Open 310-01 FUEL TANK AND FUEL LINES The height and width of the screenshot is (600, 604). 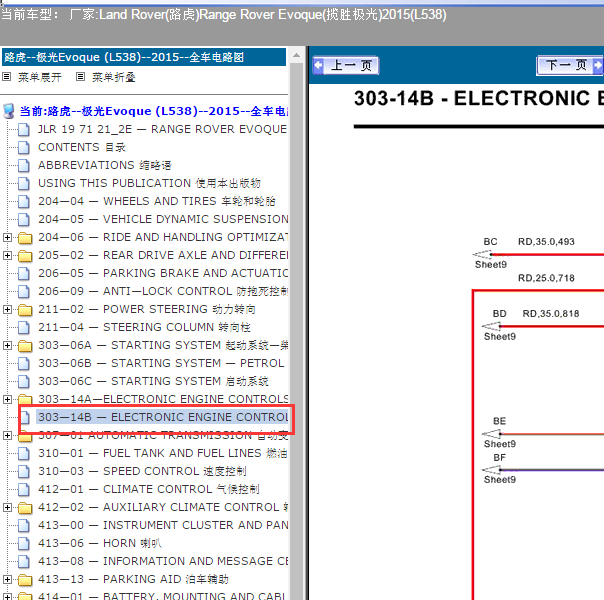coord(163,453)
